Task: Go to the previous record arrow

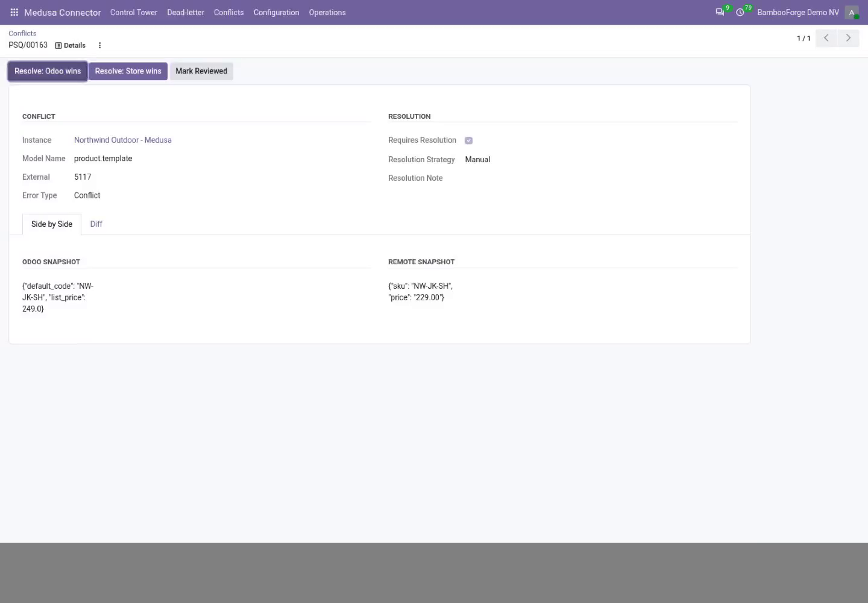Action: point(826,38)
